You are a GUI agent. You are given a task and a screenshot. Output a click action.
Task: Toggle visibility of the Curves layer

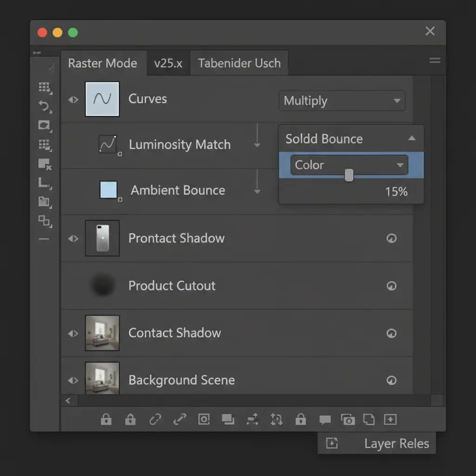click(x=73, y=99)
